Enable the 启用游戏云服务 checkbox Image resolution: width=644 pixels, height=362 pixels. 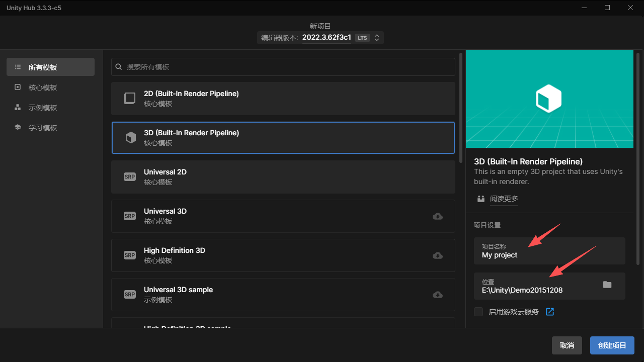pyautogui.click(x=478, y=312)
